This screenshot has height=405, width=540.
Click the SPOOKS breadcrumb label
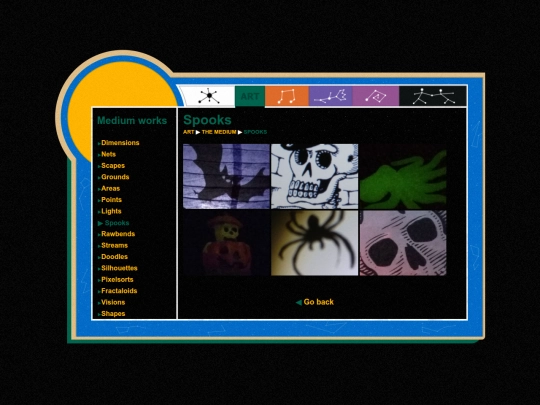coord(255,132)
